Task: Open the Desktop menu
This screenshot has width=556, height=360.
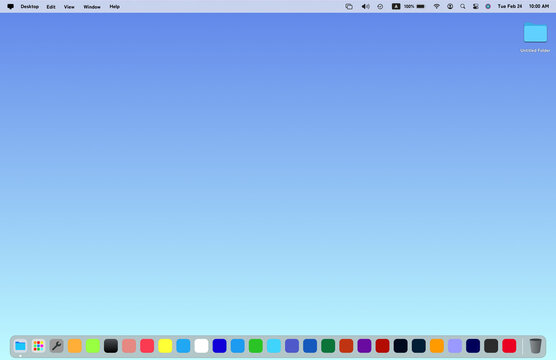Action: (x=29, y=6)
